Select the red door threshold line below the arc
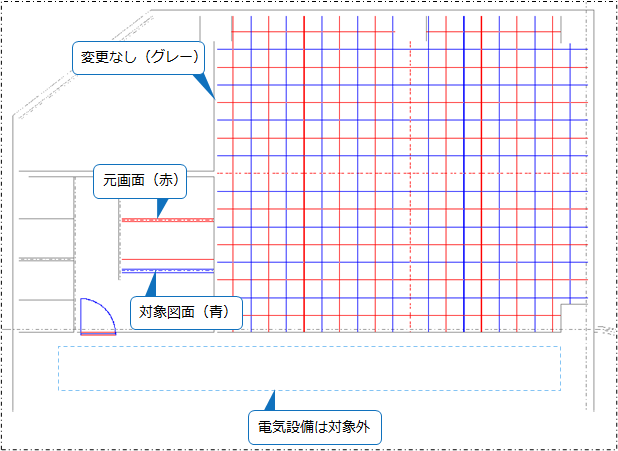This screenshot has width=618, height=451. tap(98, 332)
